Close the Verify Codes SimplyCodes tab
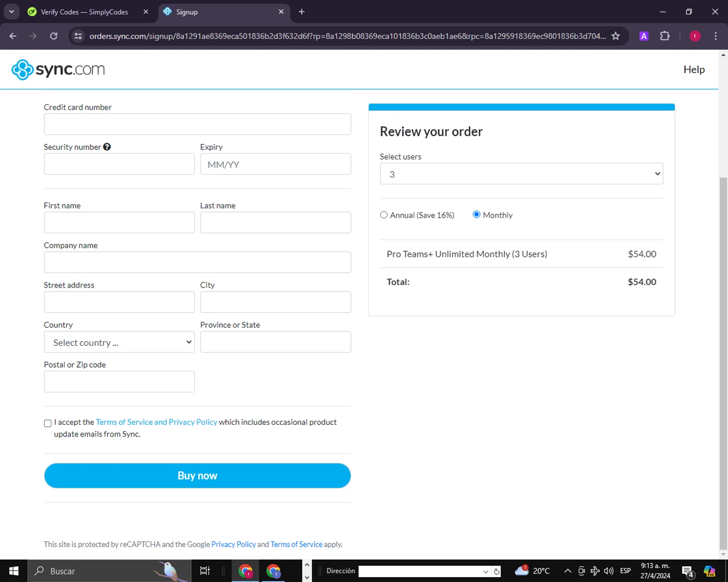Image resolution: width=728 pixels, height=582 pixels. 146,12
